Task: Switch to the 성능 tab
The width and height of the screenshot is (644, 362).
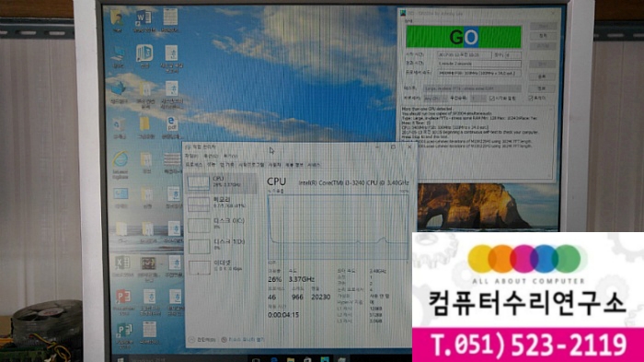Action: click(x=211, y=165)
